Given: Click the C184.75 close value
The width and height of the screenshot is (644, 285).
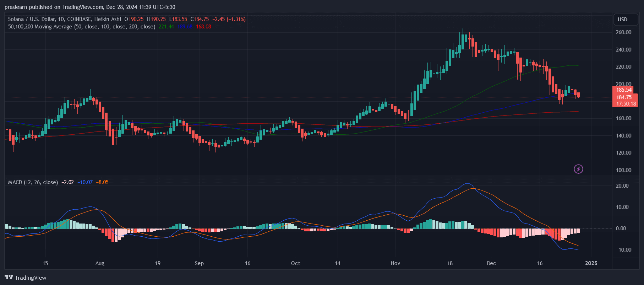Looking at the screenshot, I should click(200, 19).
